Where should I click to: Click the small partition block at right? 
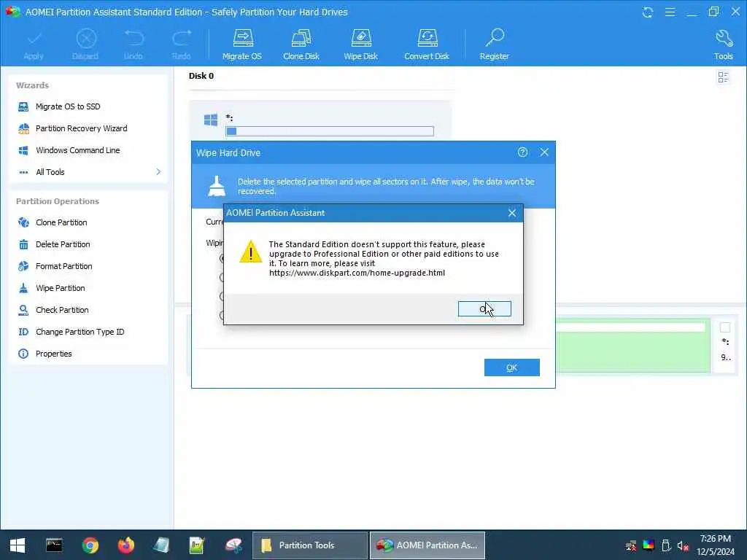pyautogui.click(x=726, y=344)
